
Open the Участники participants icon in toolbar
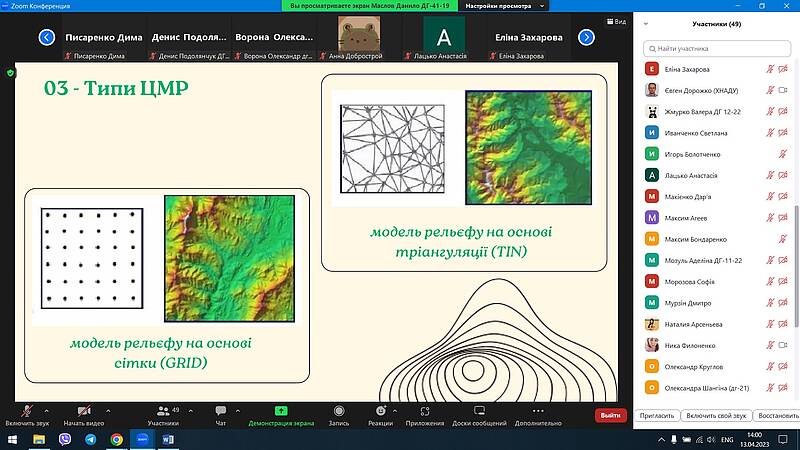(x=164, y=411)
